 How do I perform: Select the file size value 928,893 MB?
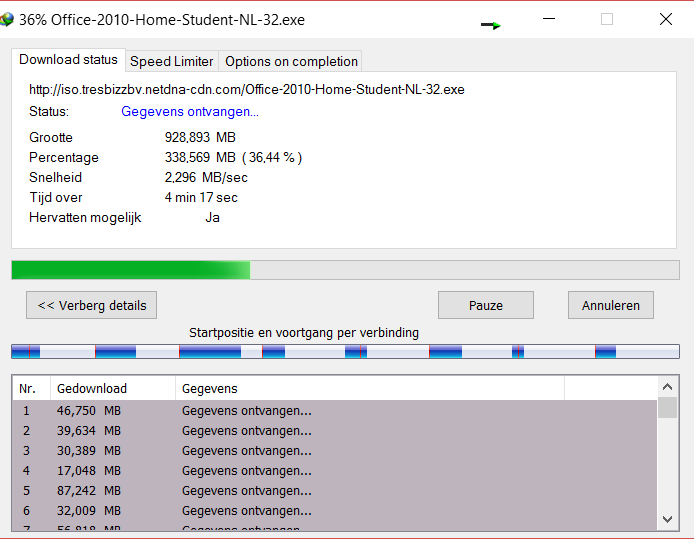tap(200, 138)
